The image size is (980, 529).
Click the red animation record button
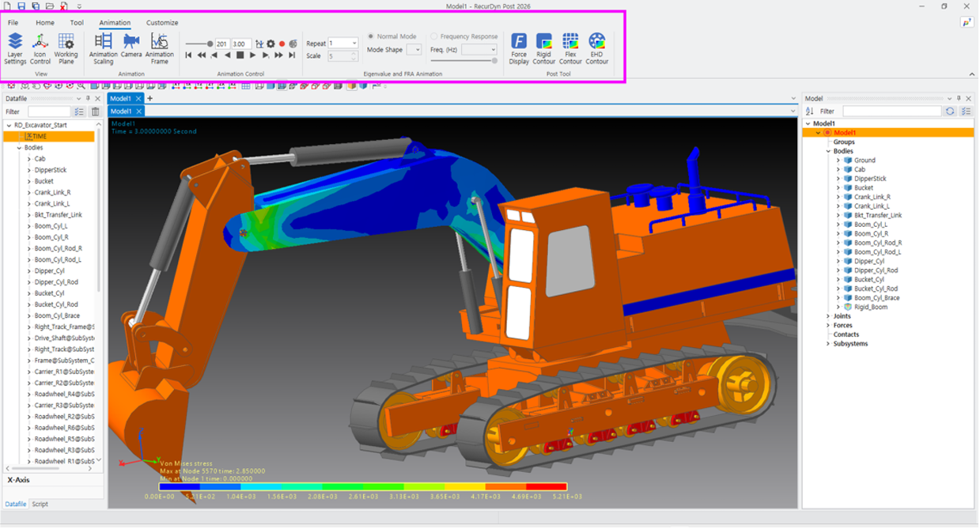[282, 44]
